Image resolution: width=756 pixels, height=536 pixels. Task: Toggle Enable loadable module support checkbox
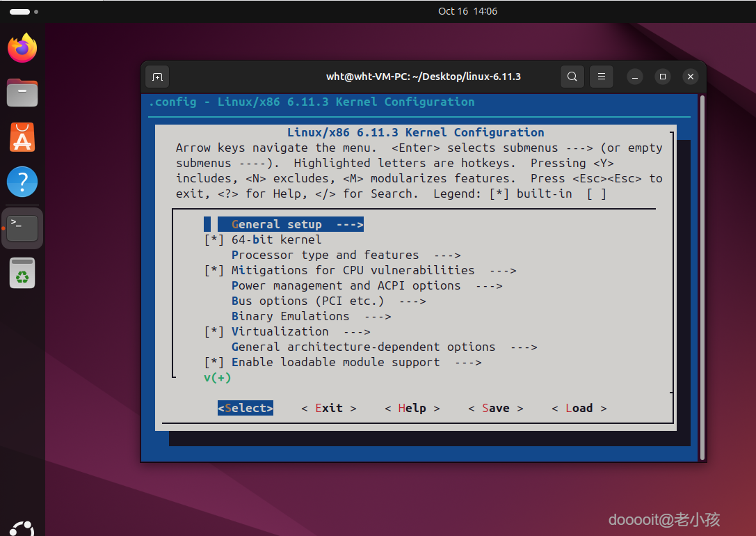[214, 362]
